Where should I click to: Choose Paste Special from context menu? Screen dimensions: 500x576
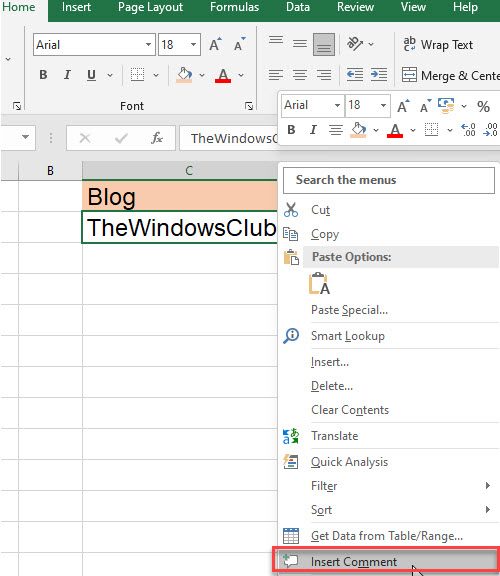click(389, 310)
